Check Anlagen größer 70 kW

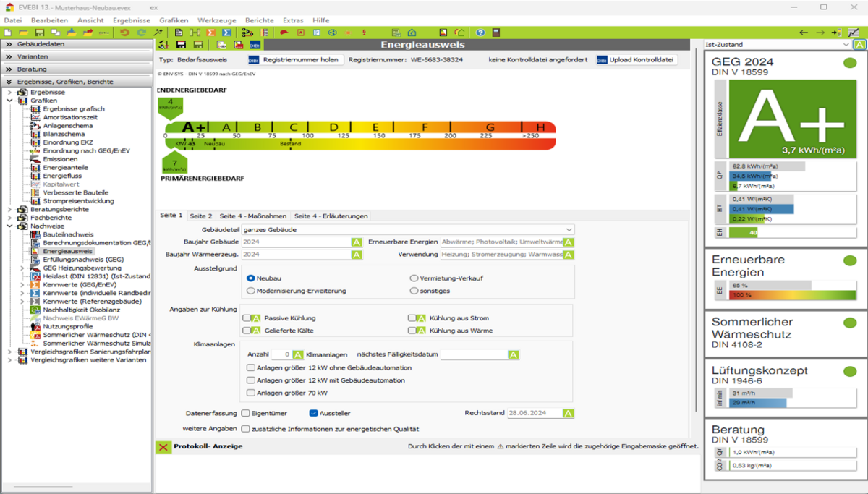pyautogui.click(x=251, y=393)
